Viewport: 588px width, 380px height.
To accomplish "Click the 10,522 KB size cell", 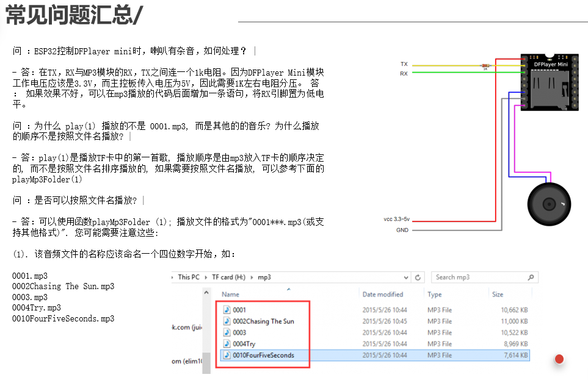I will (x=514, y=332).
